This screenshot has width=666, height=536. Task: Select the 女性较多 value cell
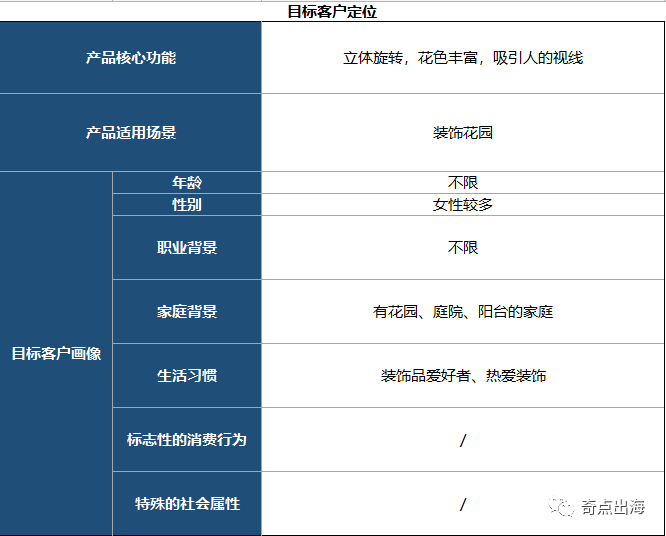point(463,205)
